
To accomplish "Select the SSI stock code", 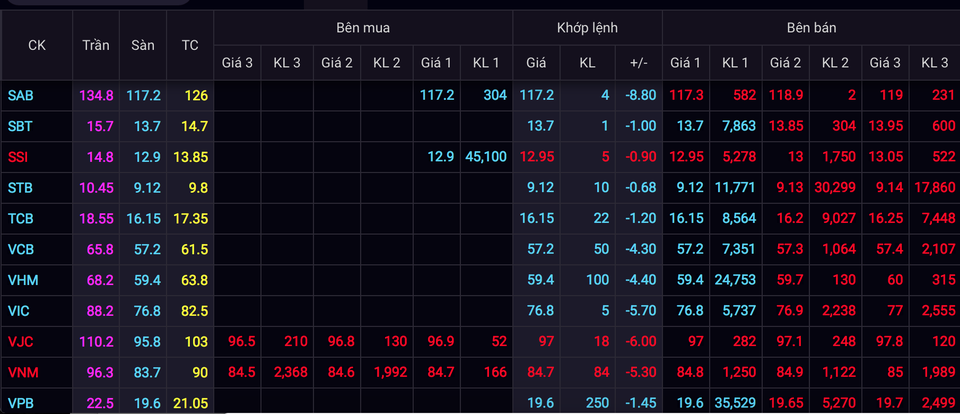I will [18, 157].
